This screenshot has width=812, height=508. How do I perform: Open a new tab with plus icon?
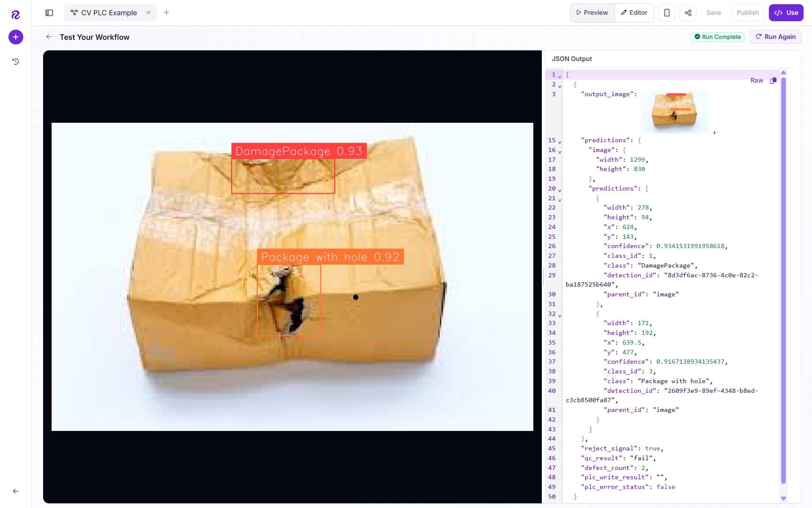(167, 12)
